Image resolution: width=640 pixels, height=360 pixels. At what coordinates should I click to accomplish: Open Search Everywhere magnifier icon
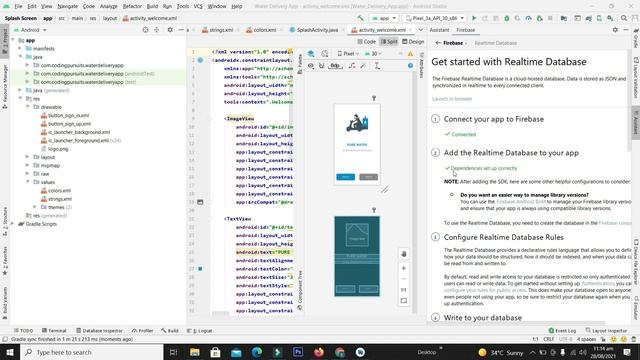624,18
